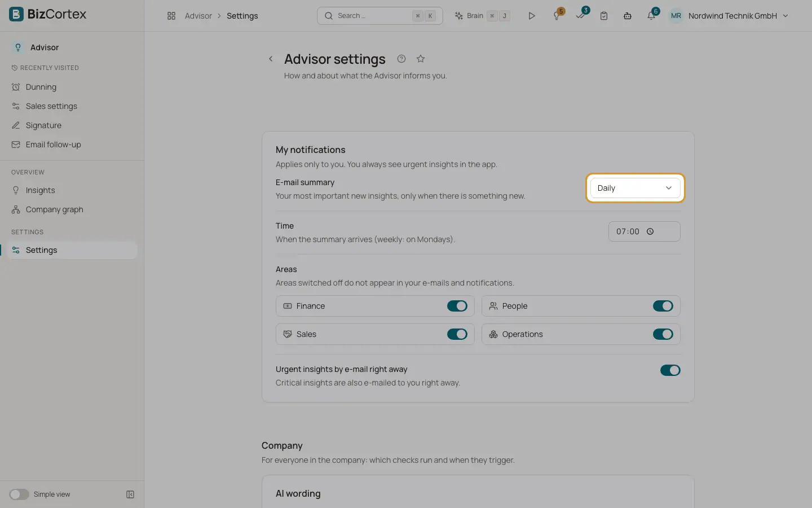This screenshot has height=508, width=812.
Task: Click the AI wording heading
Action: pos(298,493)
